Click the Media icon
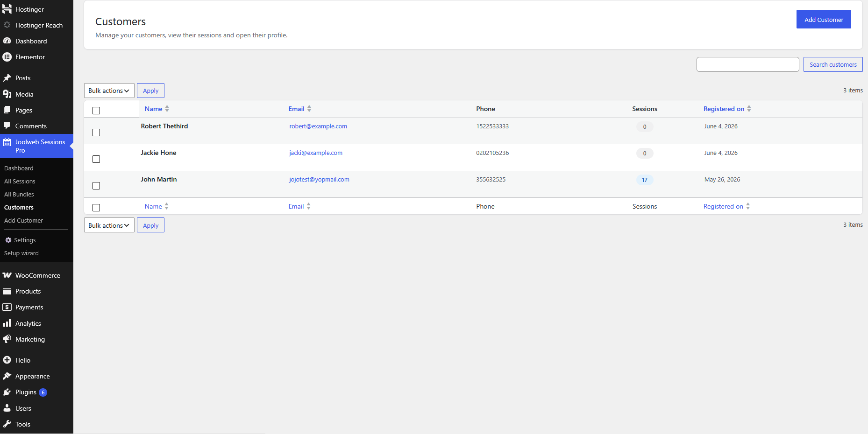This screenshot has height=434, width=868. coord(7,94)
